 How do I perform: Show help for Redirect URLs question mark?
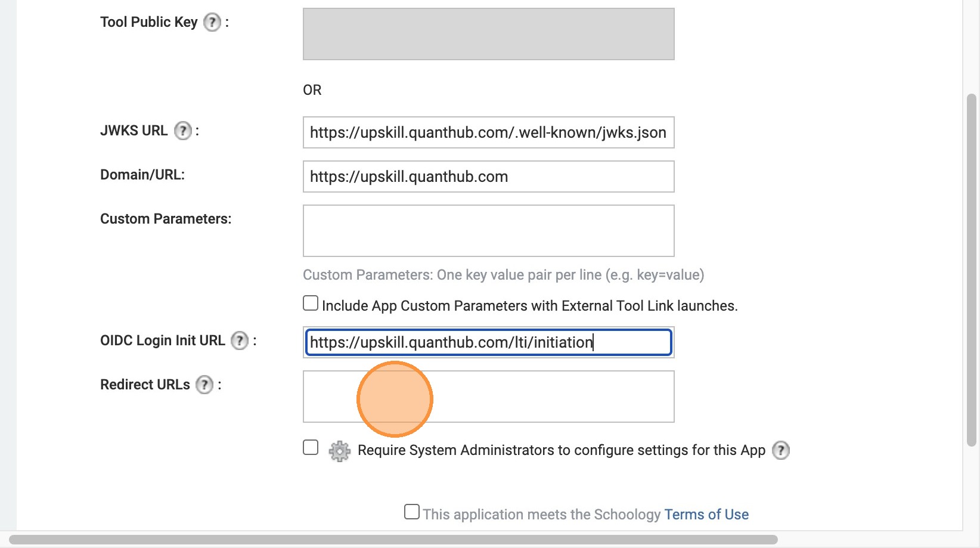point(204,385)
